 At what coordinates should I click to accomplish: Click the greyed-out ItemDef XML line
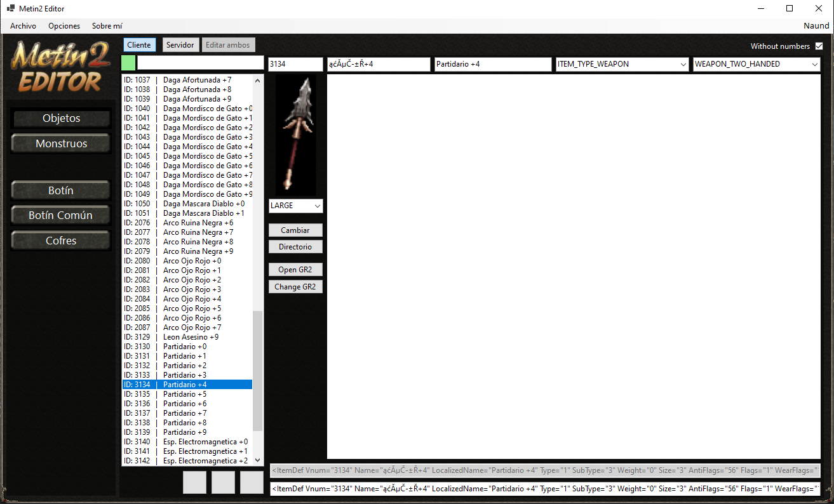pyautogui.click(x=545, y=470)
